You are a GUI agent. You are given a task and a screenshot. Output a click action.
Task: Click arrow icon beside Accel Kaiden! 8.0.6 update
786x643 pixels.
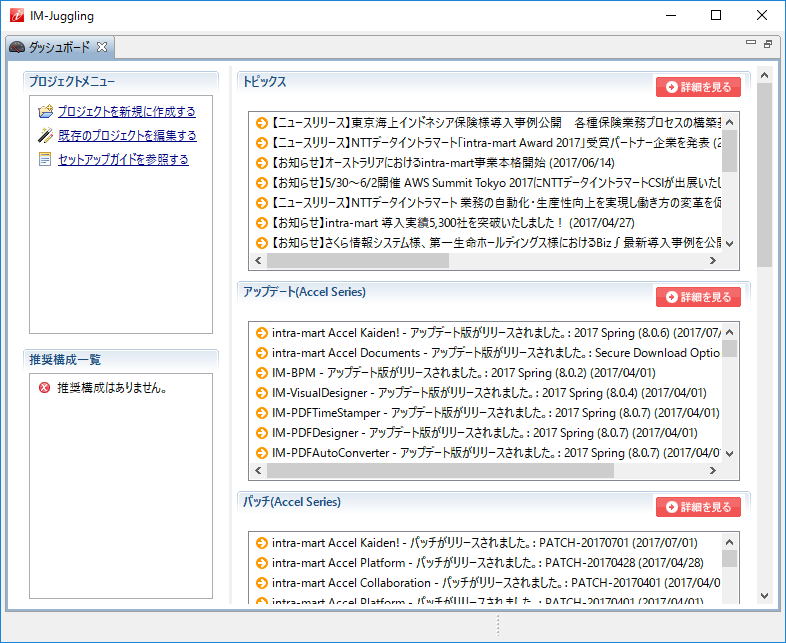click(262, 333)
